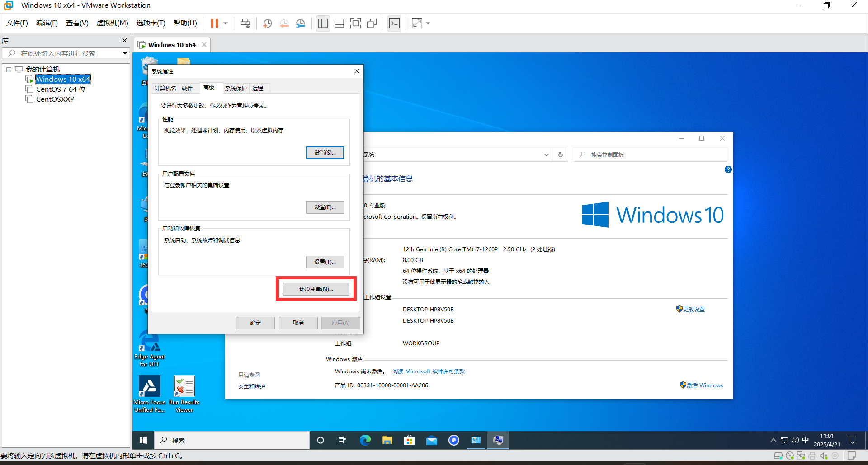Open Task View on guest taskbar

pyautogui.click(x=342, y=440)
